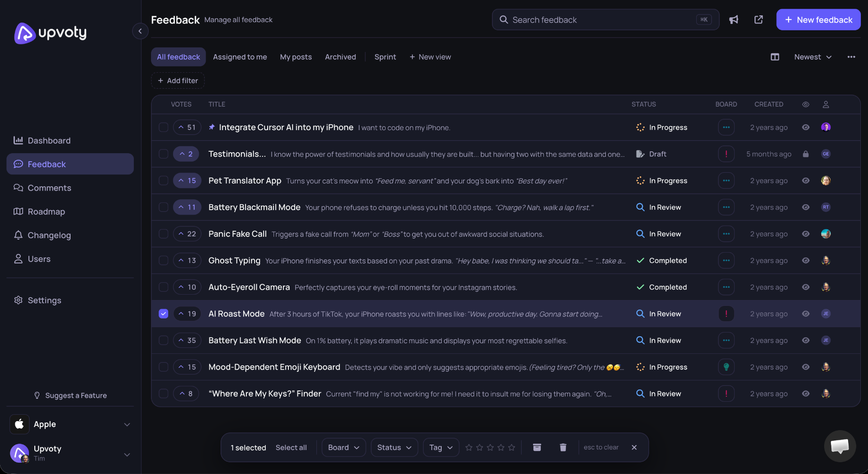Image resolution: width=868 pixels, height=474 pixels.
Task: Open the Tag dropdown in bulk bar
Action: (441, 447)
